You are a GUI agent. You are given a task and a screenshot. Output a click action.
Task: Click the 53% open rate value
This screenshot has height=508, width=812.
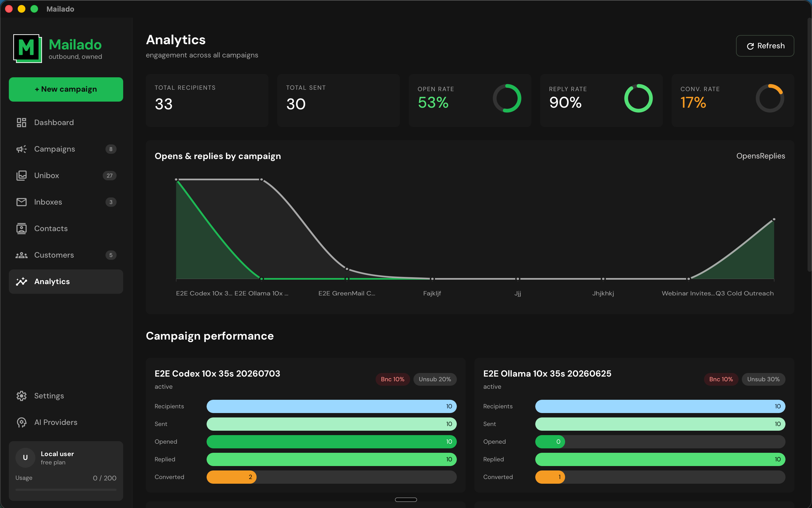pyautogui.click(x=433, y=102)
